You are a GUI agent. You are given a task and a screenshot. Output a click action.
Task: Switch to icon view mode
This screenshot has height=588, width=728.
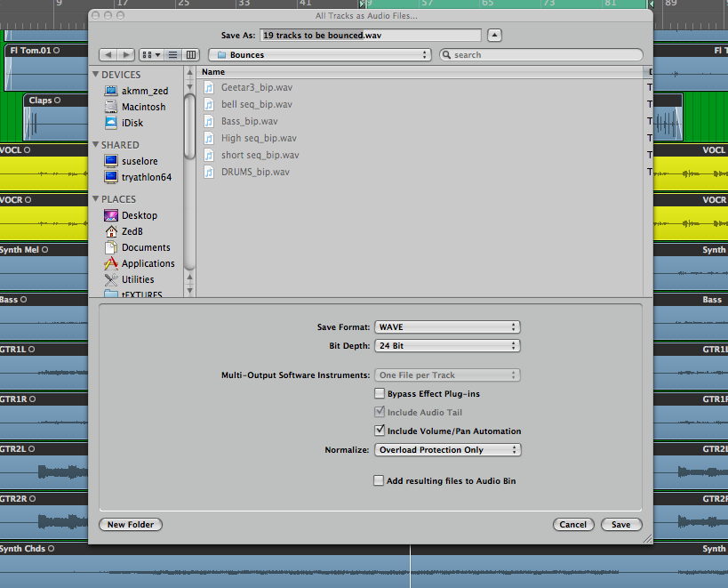151,55
